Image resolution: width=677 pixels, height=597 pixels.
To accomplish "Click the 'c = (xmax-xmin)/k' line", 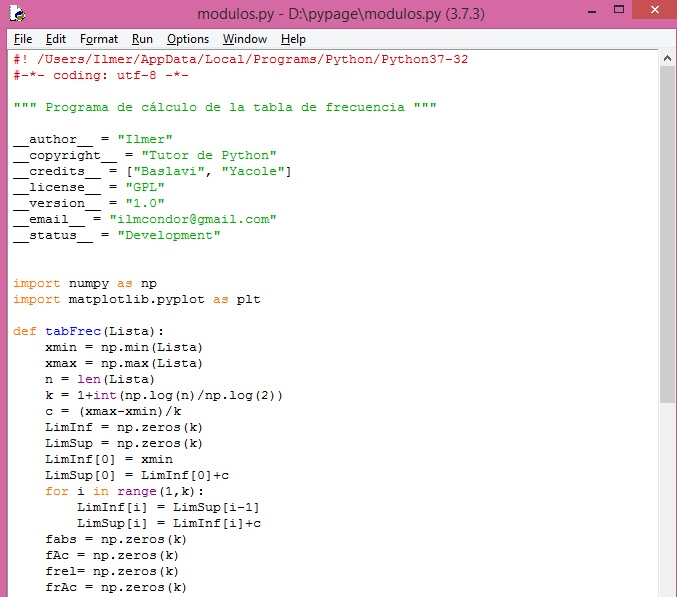I will pyautogui.click(x=113, y=411).
